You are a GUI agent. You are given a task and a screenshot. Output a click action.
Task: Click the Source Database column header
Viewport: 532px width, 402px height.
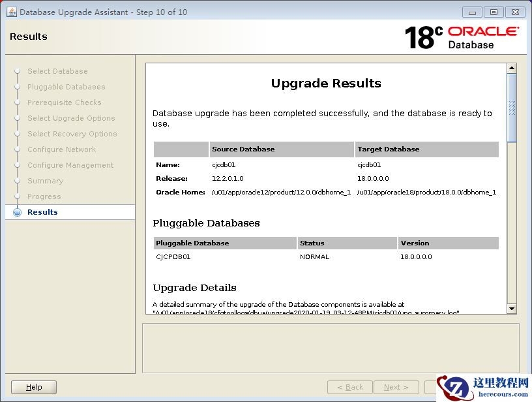[282, 149]
